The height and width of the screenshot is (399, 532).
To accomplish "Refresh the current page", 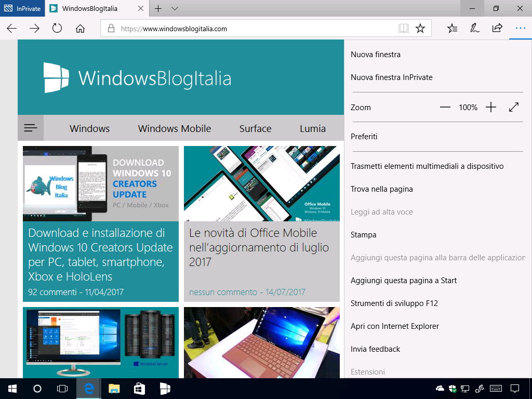I will click(x=57, y=28).
